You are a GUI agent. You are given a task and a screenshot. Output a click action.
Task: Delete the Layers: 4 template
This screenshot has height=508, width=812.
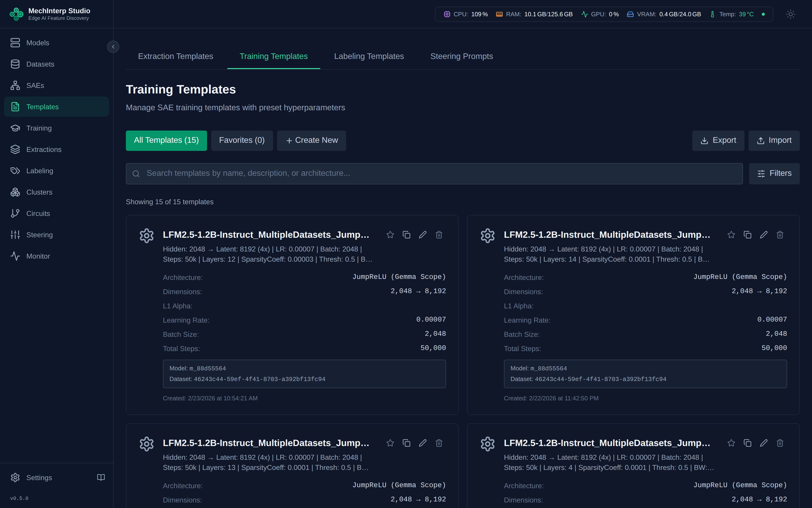point(780,443)
